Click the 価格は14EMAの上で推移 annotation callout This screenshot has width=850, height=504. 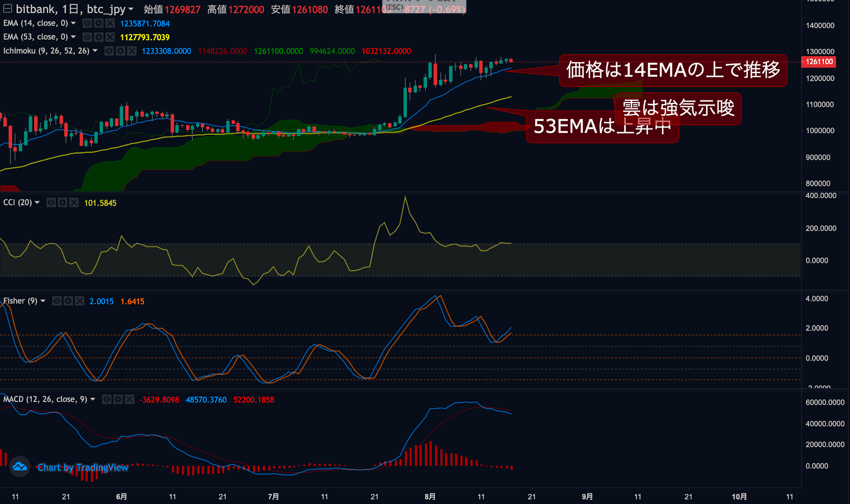point(673,70)
